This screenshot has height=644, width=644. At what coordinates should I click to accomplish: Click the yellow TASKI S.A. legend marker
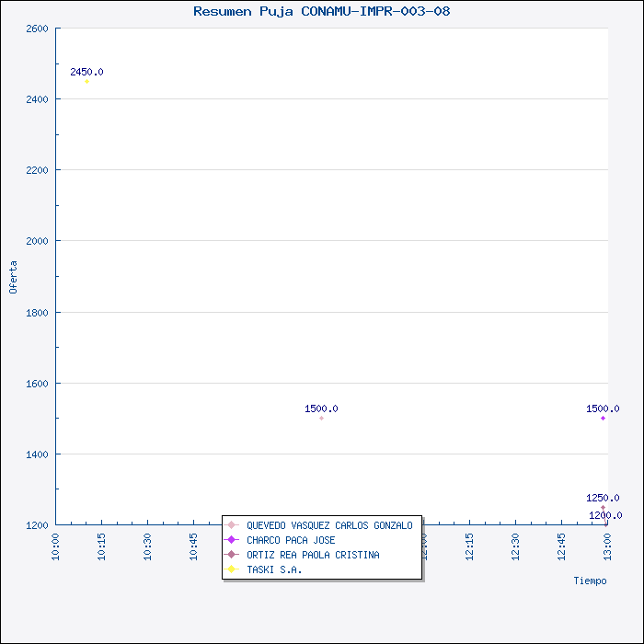tap(232, 569)
